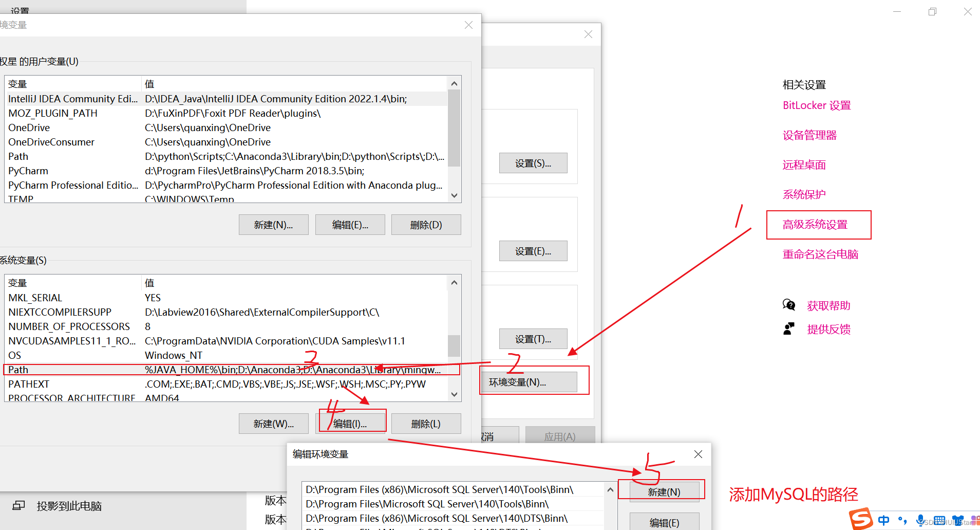Click 编辑(I)... under system variables
The width and height of the screenshot is (980, 530).
[350, 424]
